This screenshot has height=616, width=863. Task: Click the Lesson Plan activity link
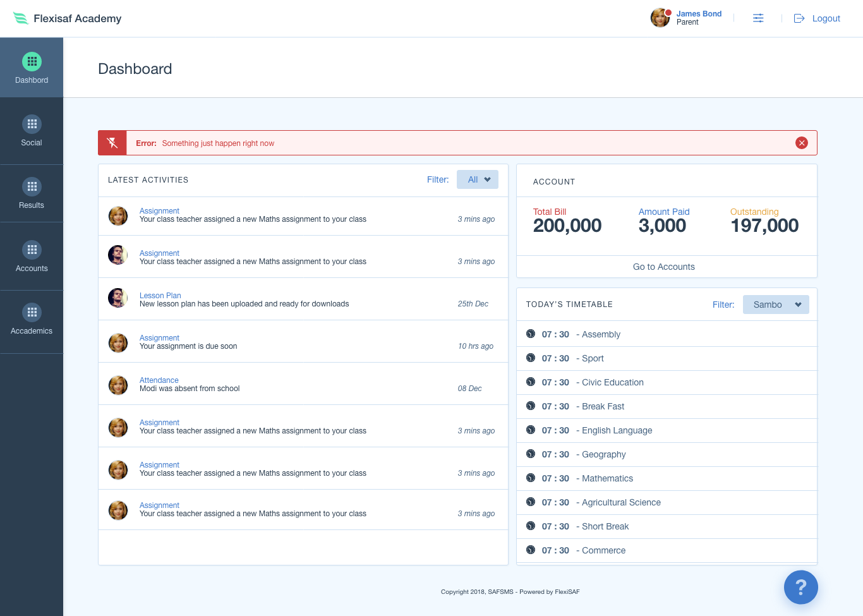coord(160,296)
